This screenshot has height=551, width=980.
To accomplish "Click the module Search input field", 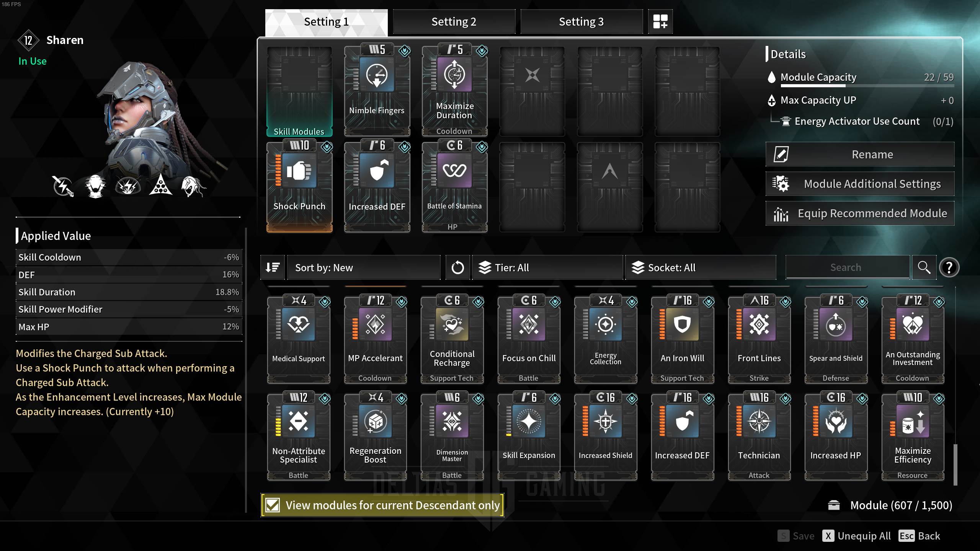I will [848, 267].
